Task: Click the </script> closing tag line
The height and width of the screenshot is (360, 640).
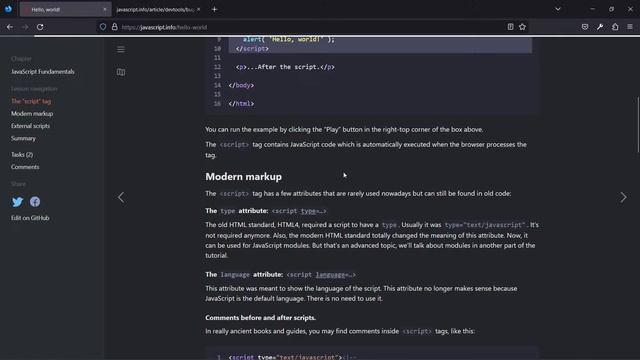Action: 252,49
